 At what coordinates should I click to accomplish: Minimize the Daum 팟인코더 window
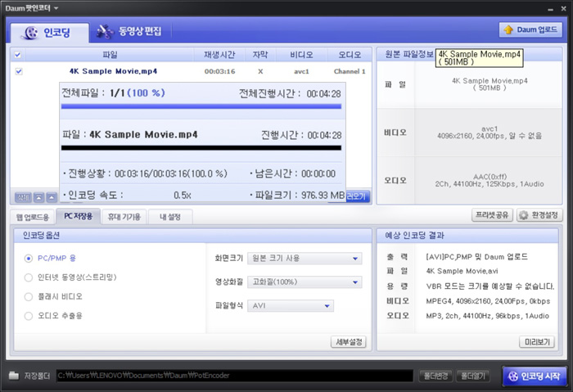550,9
